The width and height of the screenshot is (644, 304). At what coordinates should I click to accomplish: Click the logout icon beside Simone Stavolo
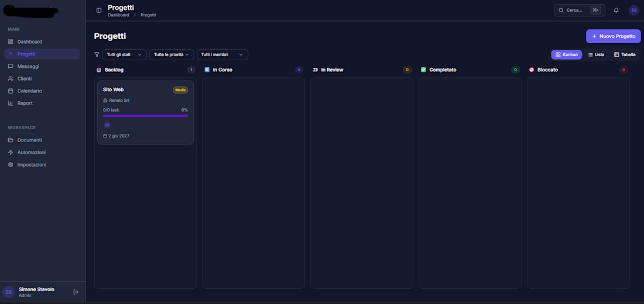76,292
